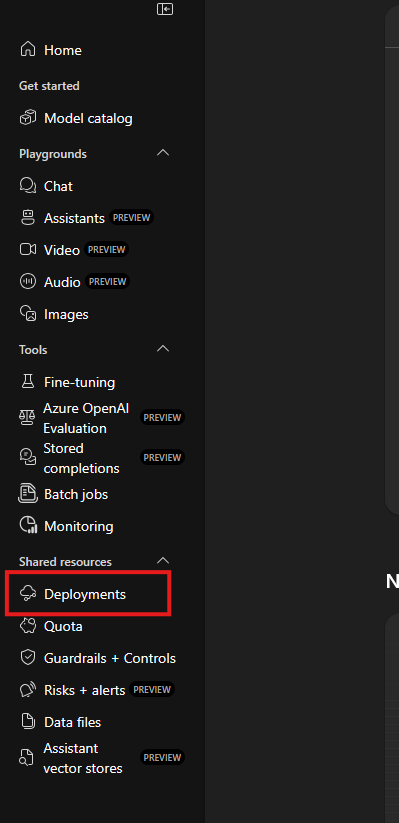Viewport: 399px width, 823px height.
Task: Open the Home page
Action: (x=63, y=50)
